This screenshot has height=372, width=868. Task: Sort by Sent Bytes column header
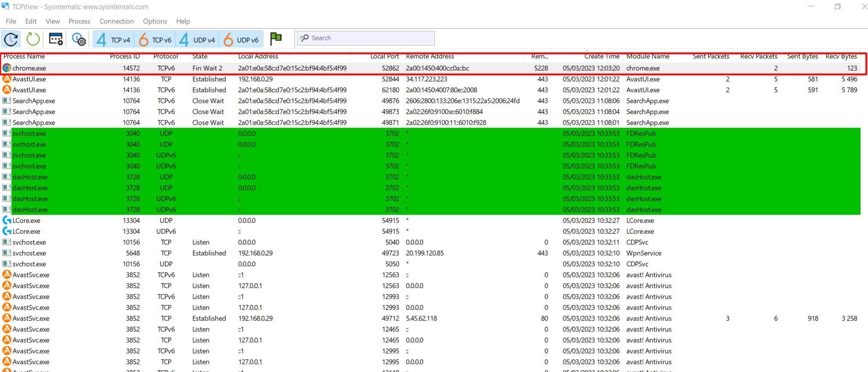(802, 56)
